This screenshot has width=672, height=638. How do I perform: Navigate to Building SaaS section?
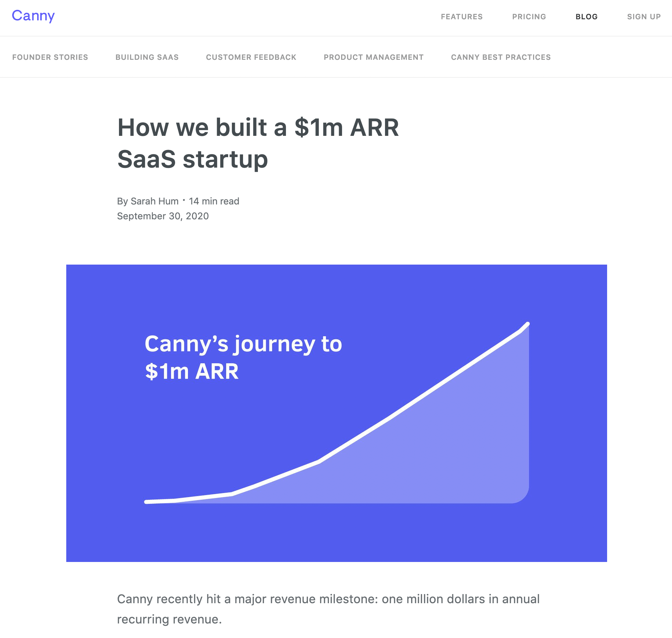147,57
